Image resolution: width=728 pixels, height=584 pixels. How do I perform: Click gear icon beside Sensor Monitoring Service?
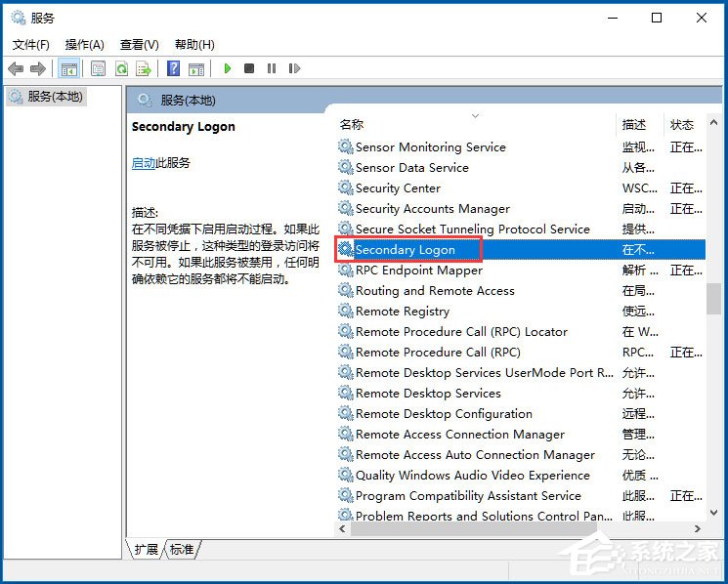coord(345,147)
